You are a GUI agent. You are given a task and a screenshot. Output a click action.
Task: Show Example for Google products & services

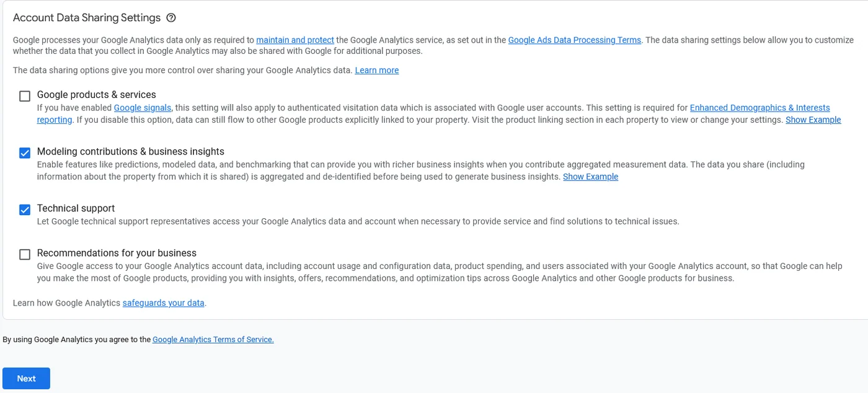(x=813, y=120)
